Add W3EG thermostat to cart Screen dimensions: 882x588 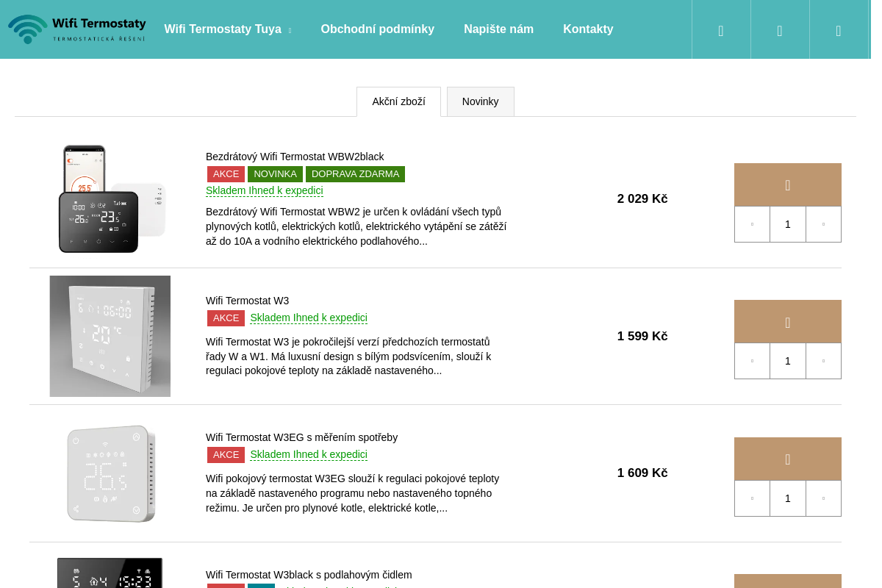(788, 459)
